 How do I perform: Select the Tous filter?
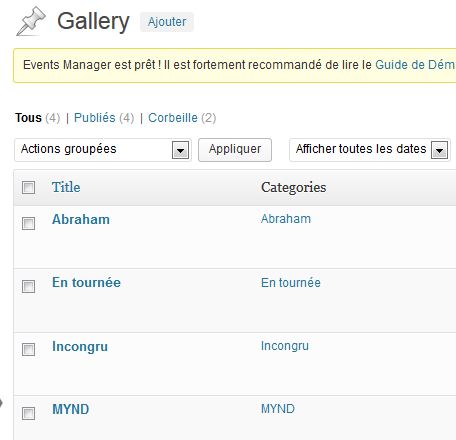(x=28, y=118)
